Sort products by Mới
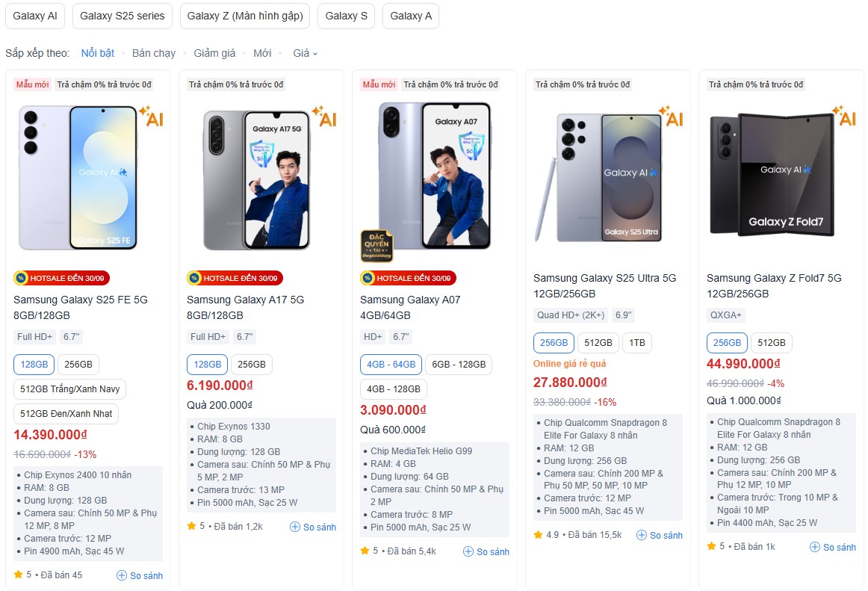The image size is (868, 591). point(262,53)
